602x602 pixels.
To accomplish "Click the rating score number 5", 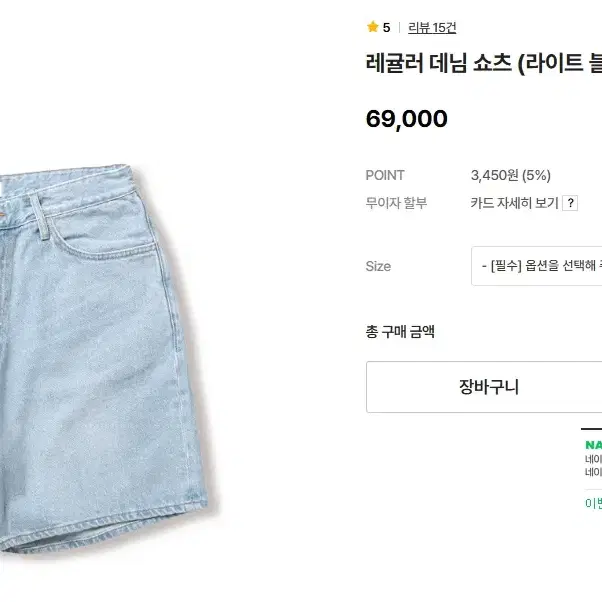I will [386, 28].
